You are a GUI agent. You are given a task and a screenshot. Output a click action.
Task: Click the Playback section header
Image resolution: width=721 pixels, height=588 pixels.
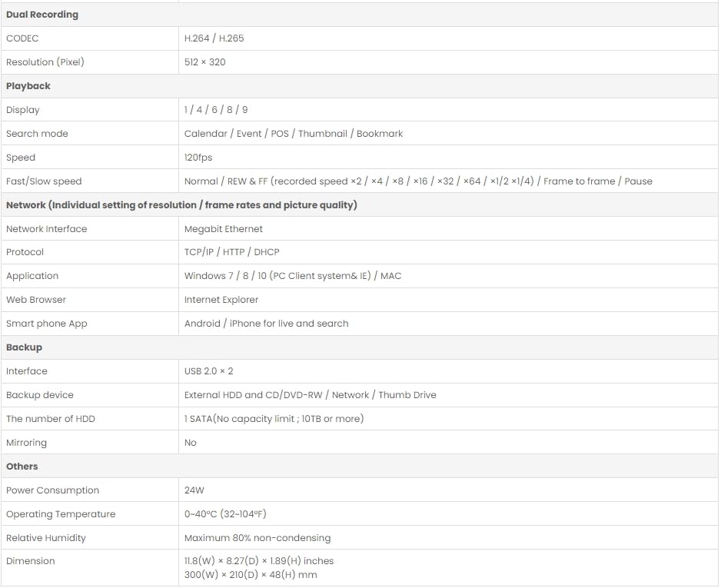tap(28, 86)
